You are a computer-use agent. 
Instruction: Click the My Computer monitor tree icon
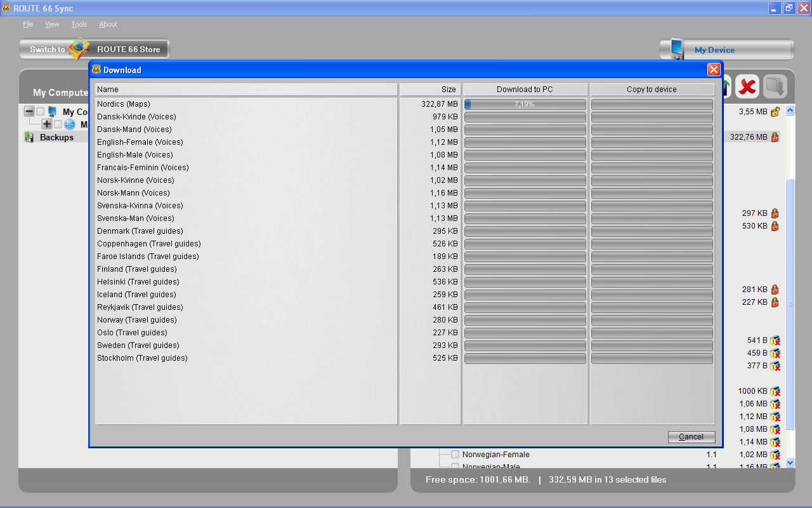click(53, 112)
